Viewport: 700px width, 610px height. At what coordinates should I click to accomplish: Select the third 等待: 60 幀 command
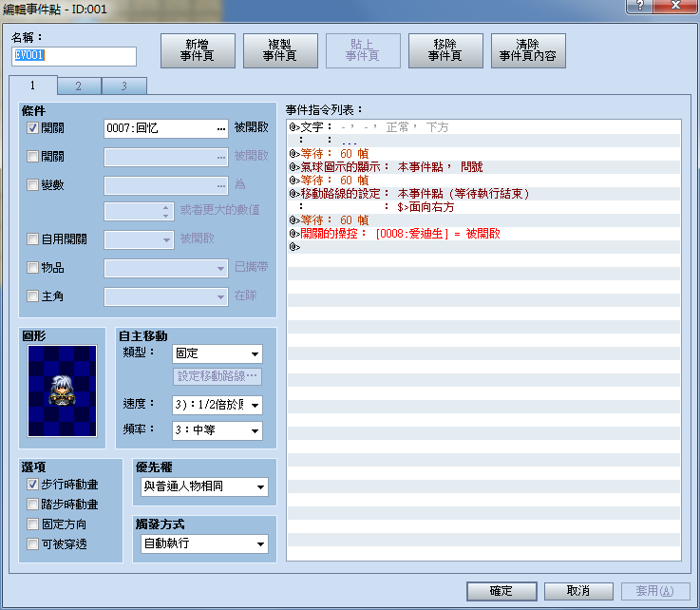[484, 220]
